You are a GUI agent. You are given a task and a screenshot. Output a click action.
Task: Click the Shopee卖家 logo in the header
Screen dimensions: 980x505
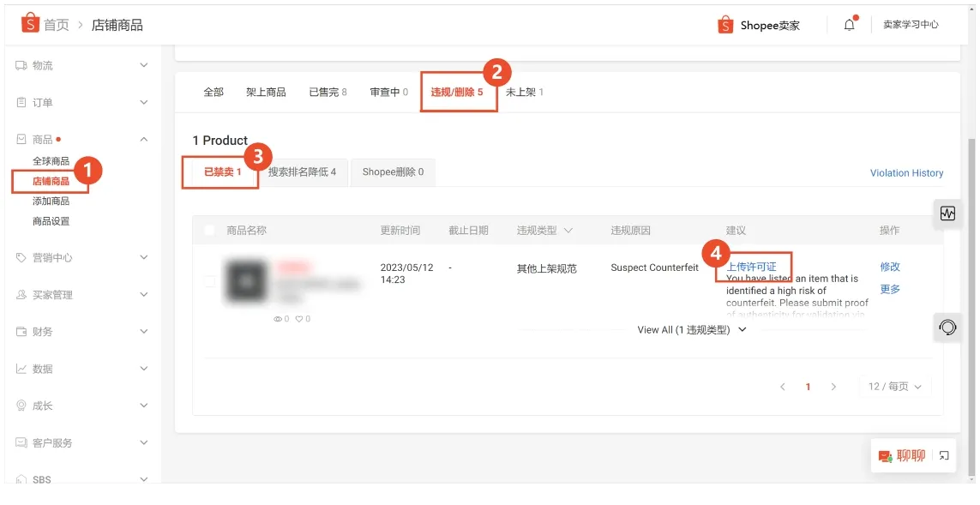tap(758, 24)
